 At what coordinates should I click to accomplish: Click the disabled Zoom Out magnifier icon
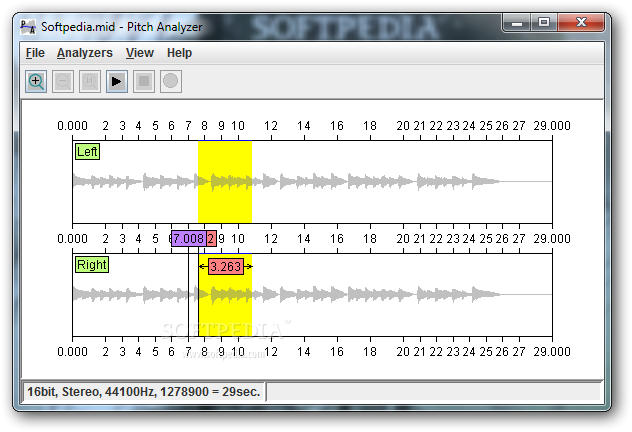pos(63,81)
